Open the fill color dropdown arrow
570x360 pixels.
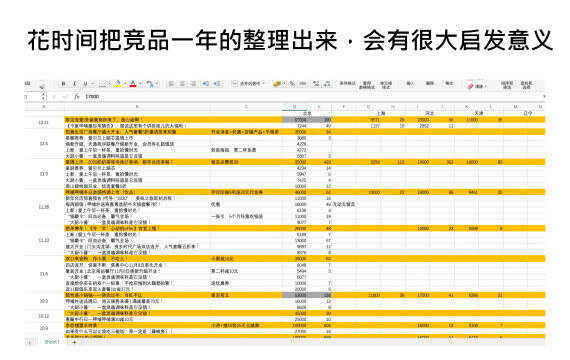pos(125,84)
